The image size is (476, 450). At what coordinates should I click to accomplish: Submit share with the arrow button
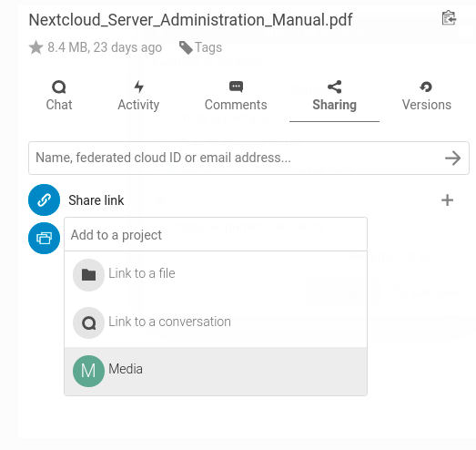pos(452,158)
